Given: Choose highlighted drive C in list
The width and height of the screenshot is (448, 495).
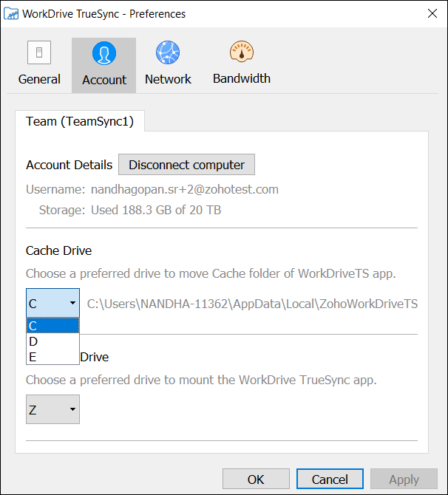Looking at the screenshot, I should point(52,326).
